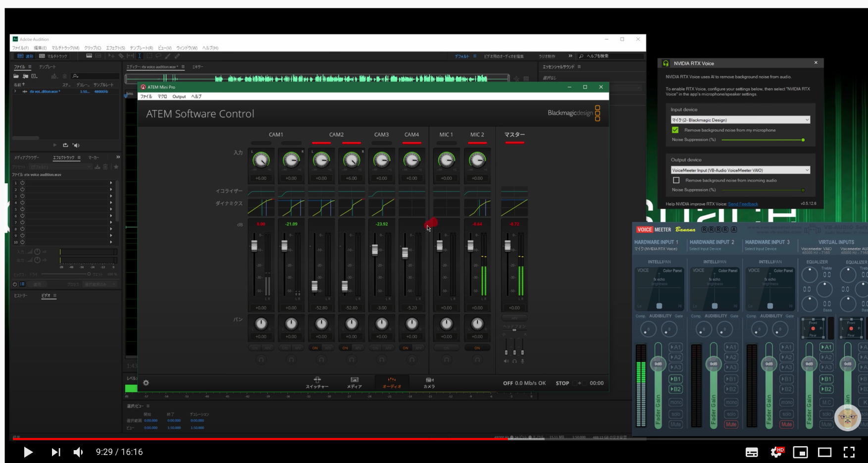Click headphone solo icon under CAM3

(x=382, y=360)
